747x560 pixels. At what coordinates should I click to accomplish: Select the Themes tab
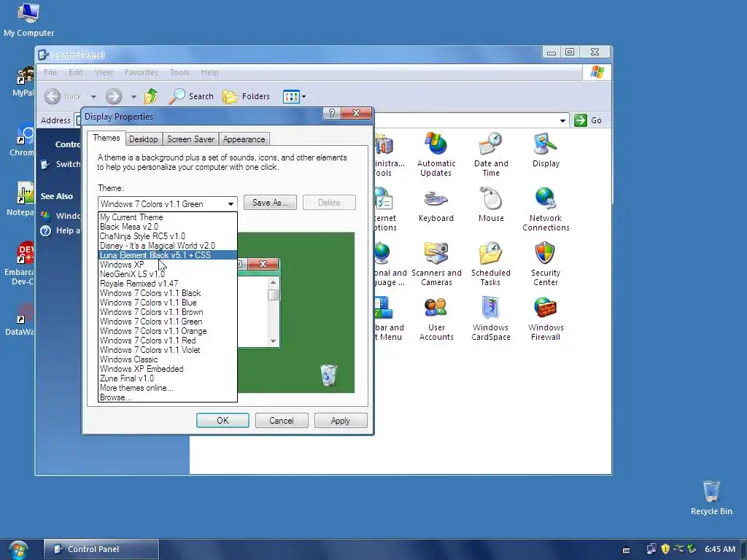click(x=107, y=138)
